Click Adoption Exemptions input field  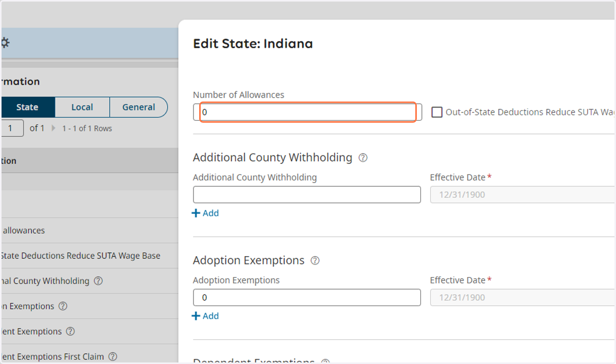[307, 297]
